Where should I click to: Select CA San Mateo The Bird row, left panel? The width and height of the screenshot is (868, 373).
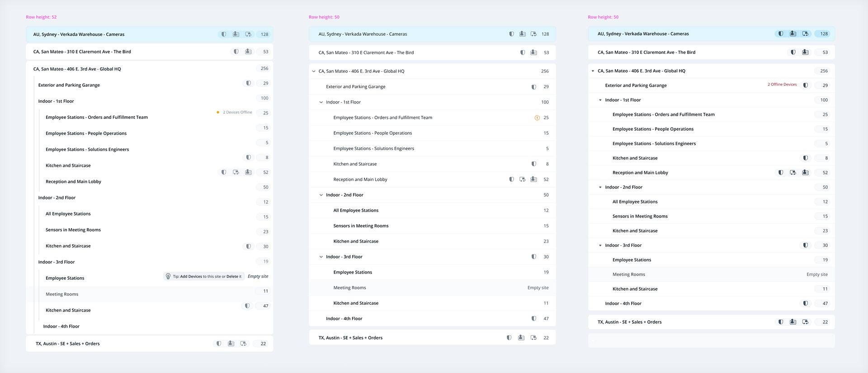pyautogui.click(x=150, y=52)
